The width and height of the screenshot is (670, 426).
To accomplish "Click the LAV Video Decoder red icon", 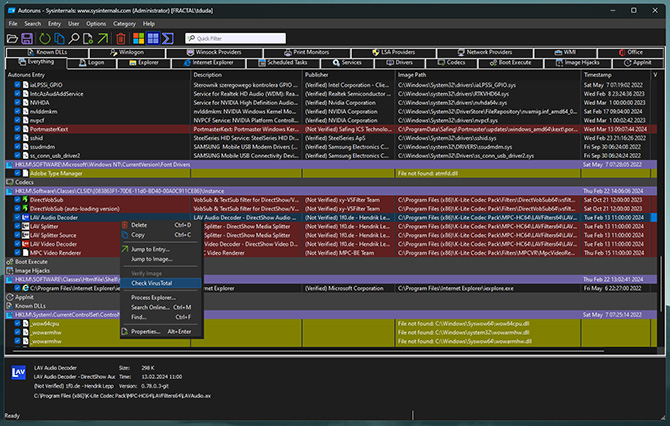I will 26,244.
